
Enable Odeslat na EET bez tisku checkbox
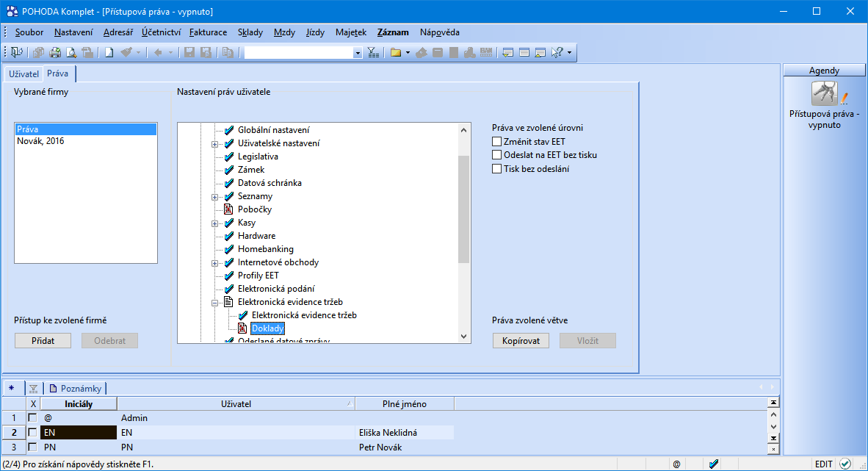[496, 155]
